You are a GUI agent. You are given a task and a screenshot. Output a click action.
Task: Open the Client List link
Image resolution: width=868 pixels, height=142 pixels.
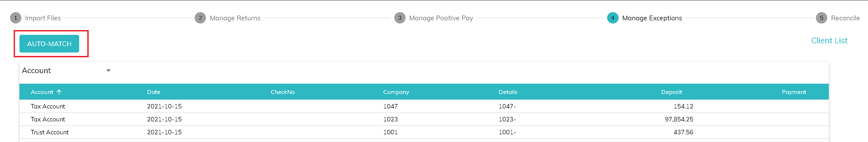coord(829,41)
